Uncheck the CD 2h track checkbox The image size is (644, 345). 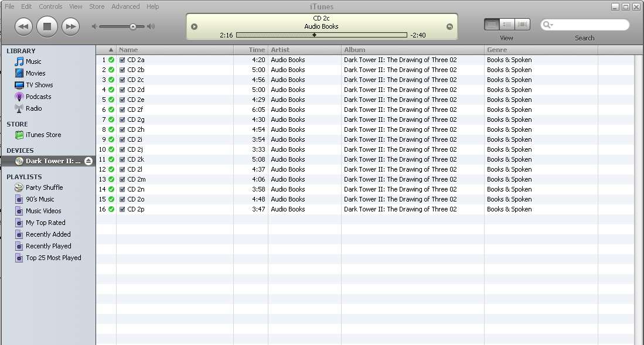122,129
